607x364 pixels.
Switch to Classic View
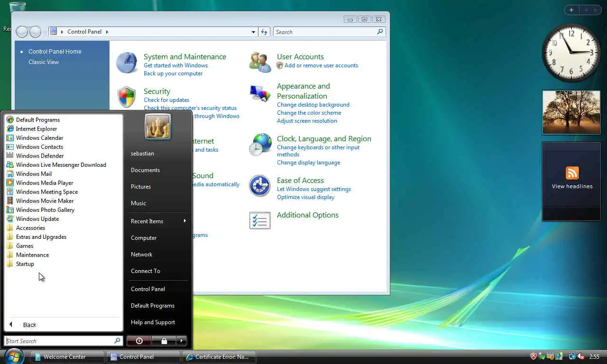(44, 62)
